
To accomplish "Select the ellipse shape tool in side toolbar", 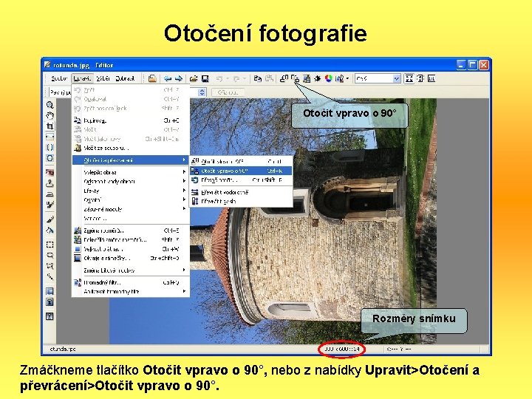I will pyautogui.click(x=50, y=158).
